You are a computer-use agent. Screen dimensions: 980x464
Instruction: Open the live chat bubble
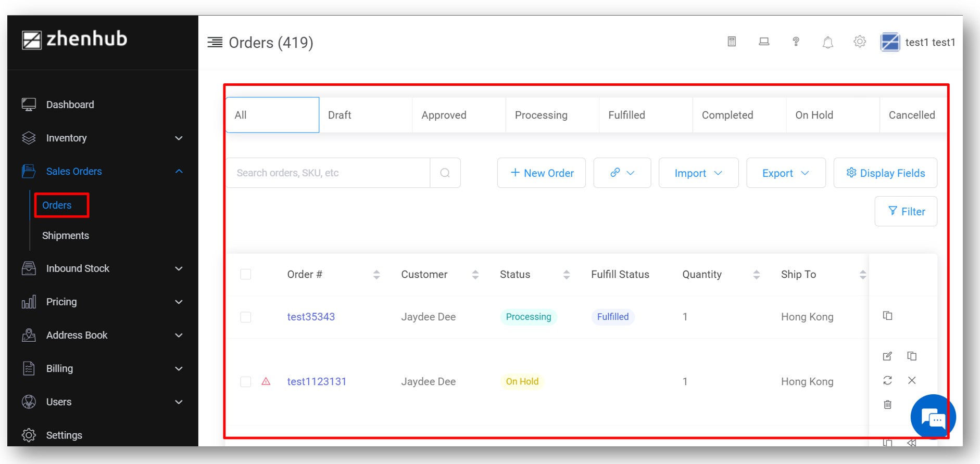pyautogui.click(x=932, y=417)
